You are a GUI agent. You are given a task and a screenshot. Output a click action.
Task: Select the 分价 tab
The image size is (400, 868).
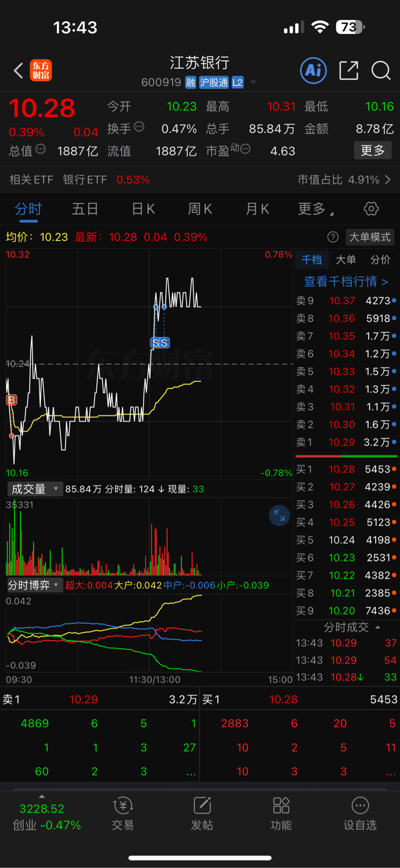(380, 260)
